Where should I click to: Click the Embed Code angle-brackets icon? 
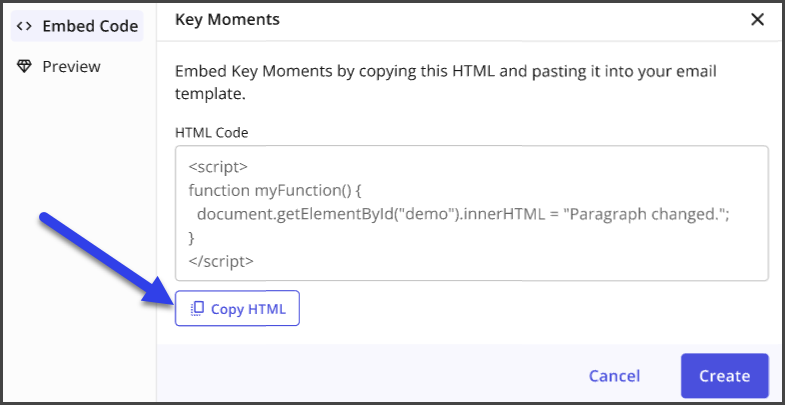click(25, 26)
